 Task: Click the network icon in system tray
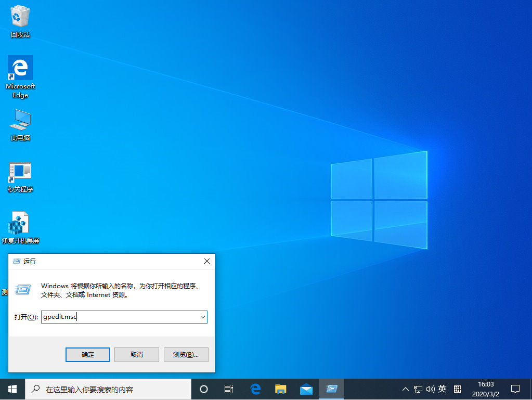418,389
